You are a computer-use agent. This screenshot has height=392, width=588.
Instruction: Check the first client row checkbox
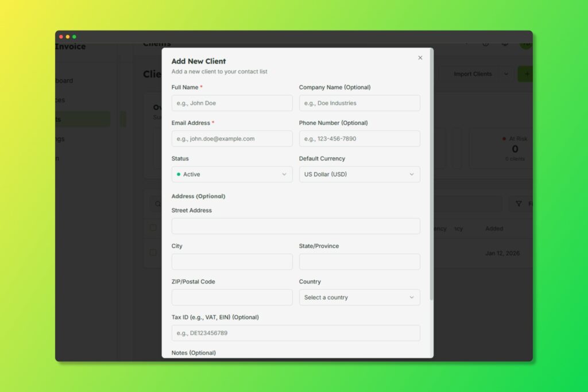[153, 253]
